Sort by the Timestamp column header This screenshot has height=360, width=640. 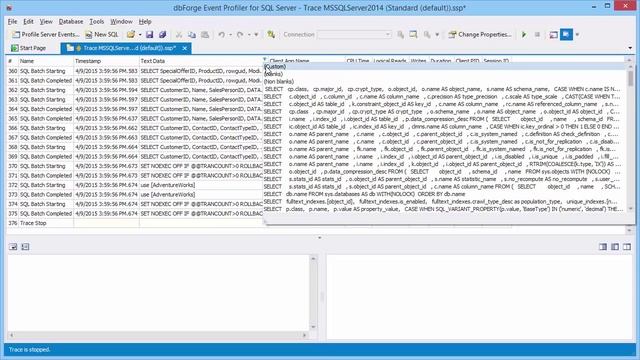click(x=106, y=61)
